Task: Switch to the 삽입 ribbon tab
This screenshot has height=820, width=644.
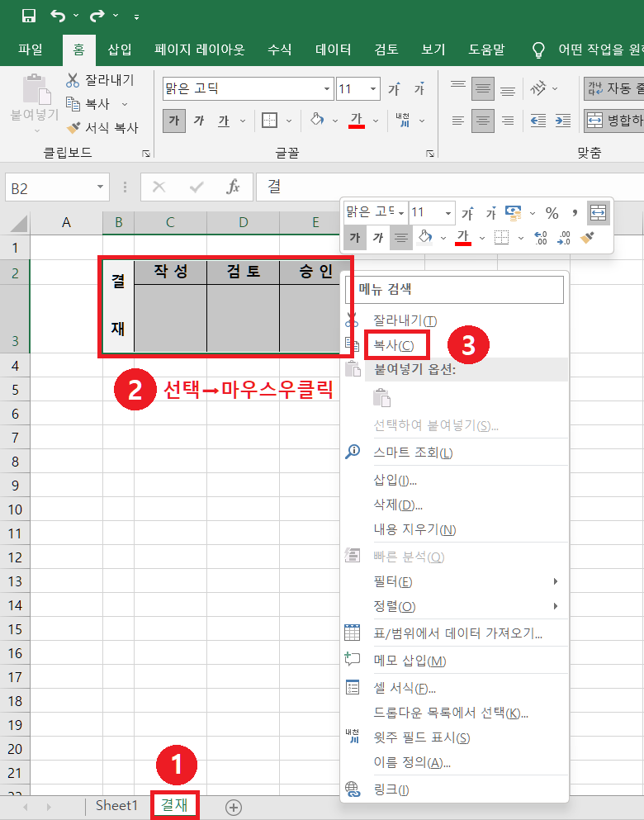Action: click(120, 50)
